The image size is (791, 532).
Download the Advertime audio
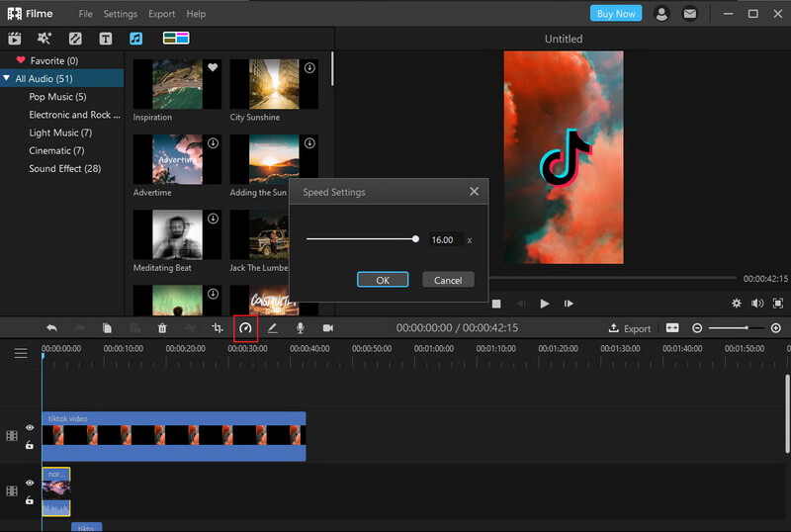coord(214,143)
